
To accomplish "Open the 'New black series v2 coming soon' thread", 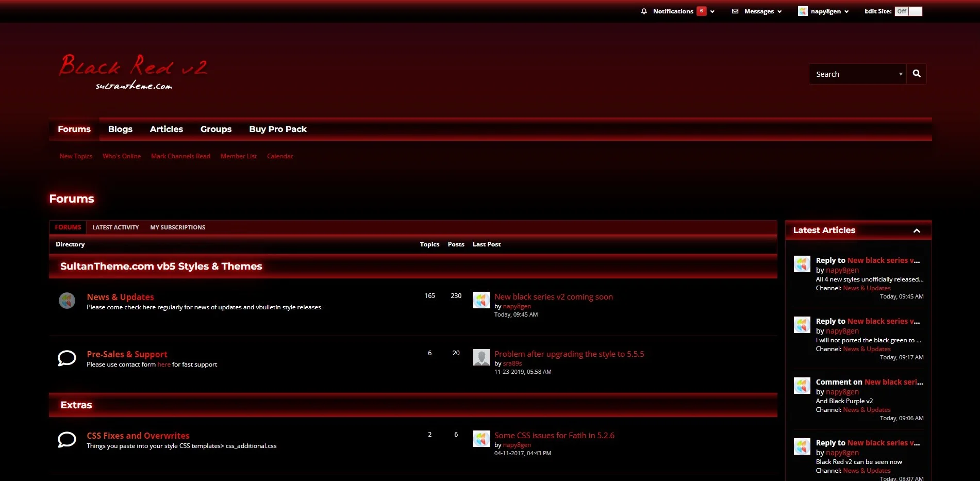I will coord(553,296).
